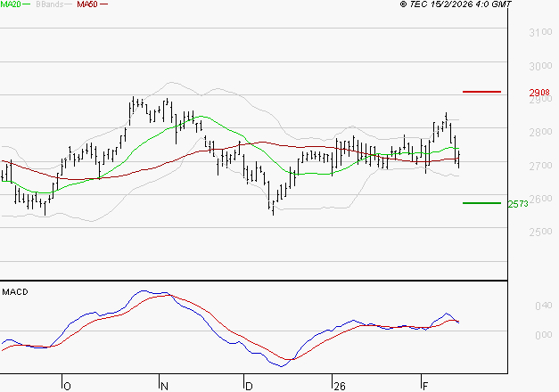Click the 3100 price axis label

(x=540, y=32)
